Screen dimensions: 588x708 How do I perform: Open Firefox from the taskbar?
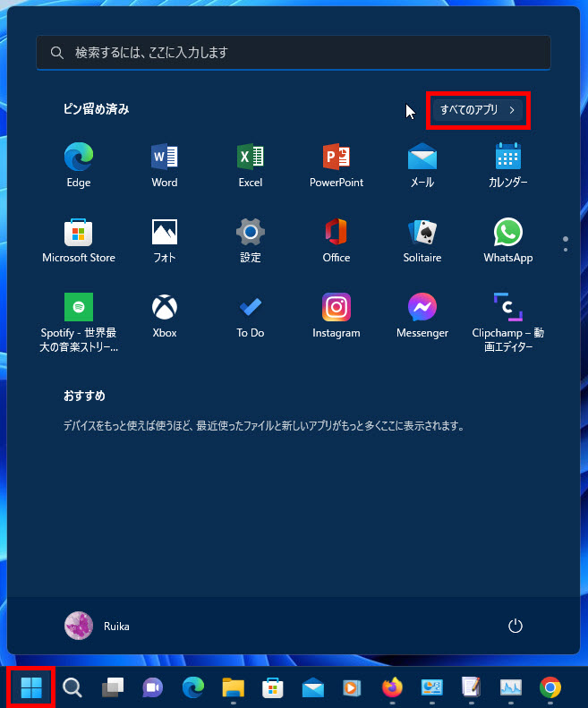[392, 687]
